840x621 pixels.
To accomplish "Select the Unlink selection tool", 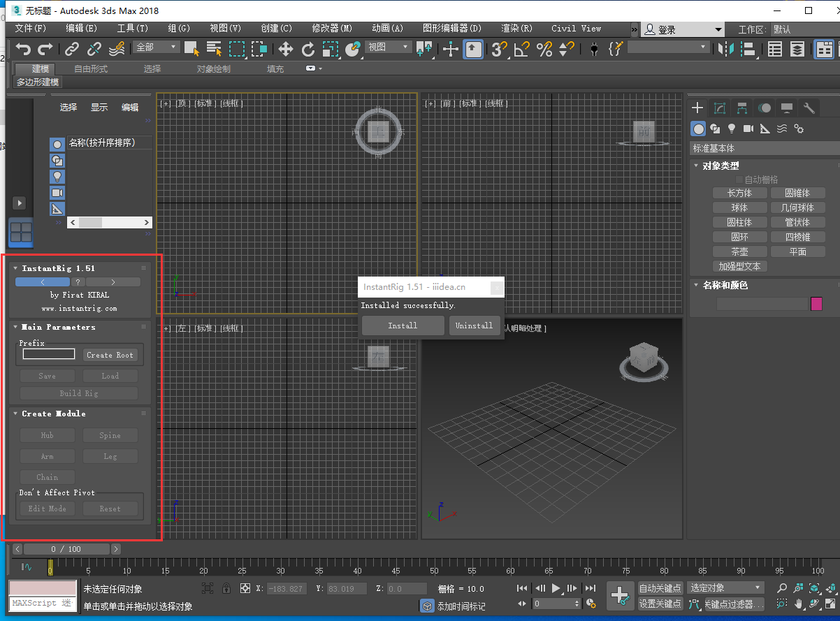I will click(94, 49).
